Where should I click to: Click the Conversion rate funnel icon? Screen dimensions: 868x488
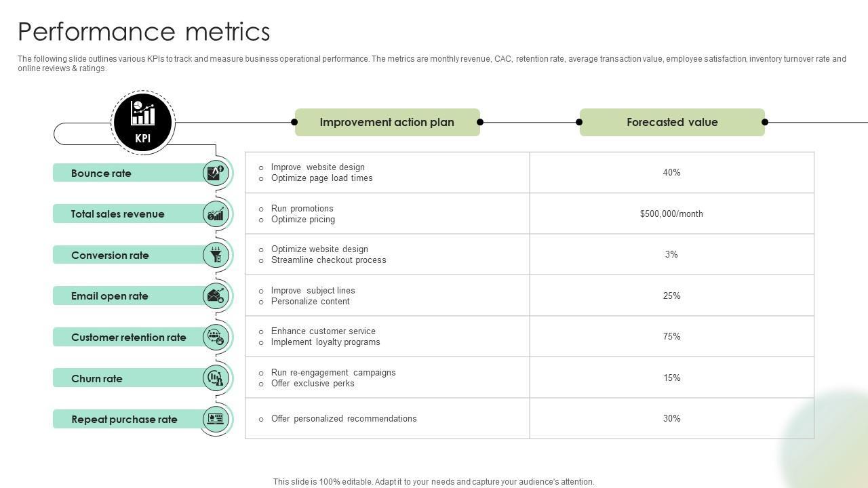pos(216,255)
